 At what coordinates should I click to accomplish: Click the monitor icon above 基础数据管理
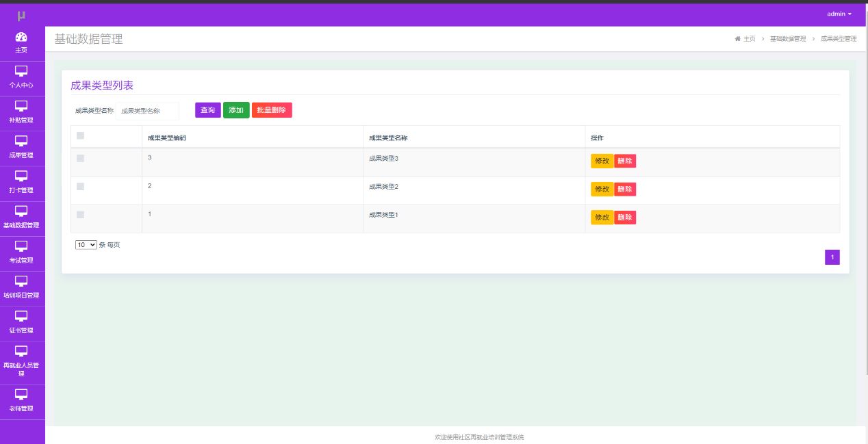click(x=21, y=211)
